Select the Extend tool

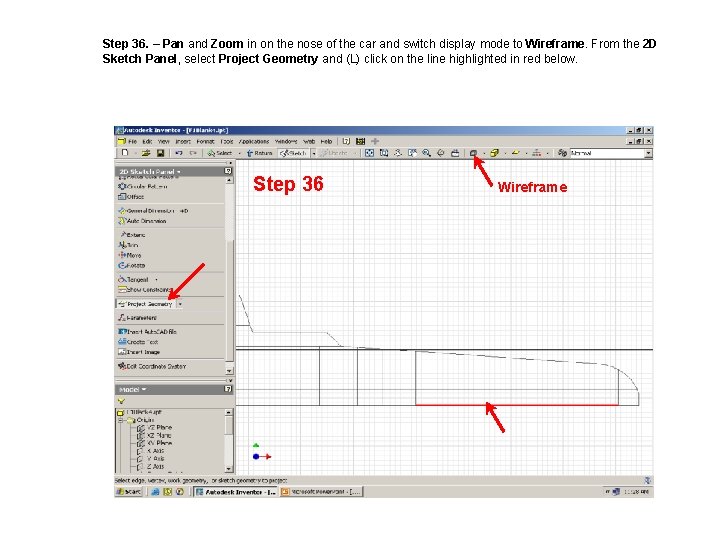[x=132, y=235]
